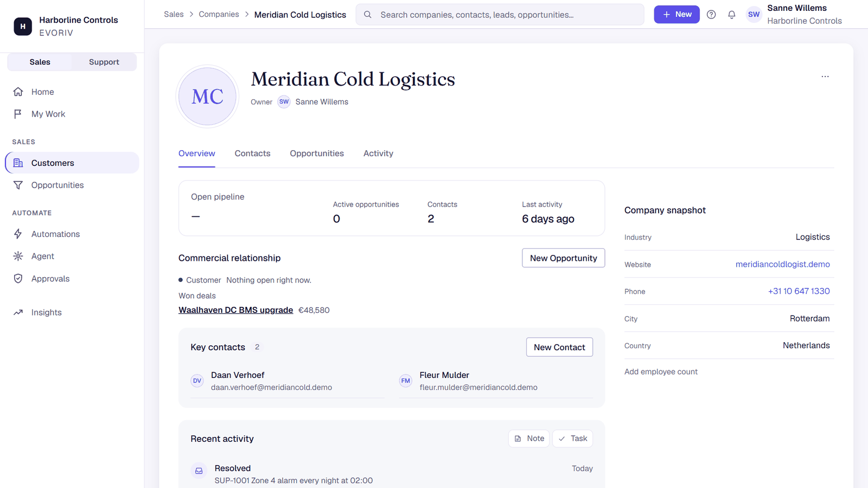Click the Companies breadcrumb
The width and height of the screenshot is (868, 488).
(x=219, y=14)
